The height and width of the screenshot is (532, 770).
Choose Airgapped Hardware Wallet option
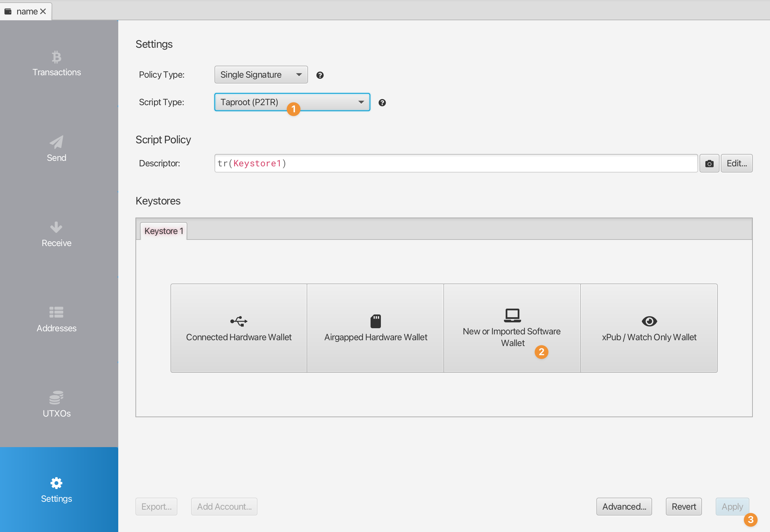point(375,328)
